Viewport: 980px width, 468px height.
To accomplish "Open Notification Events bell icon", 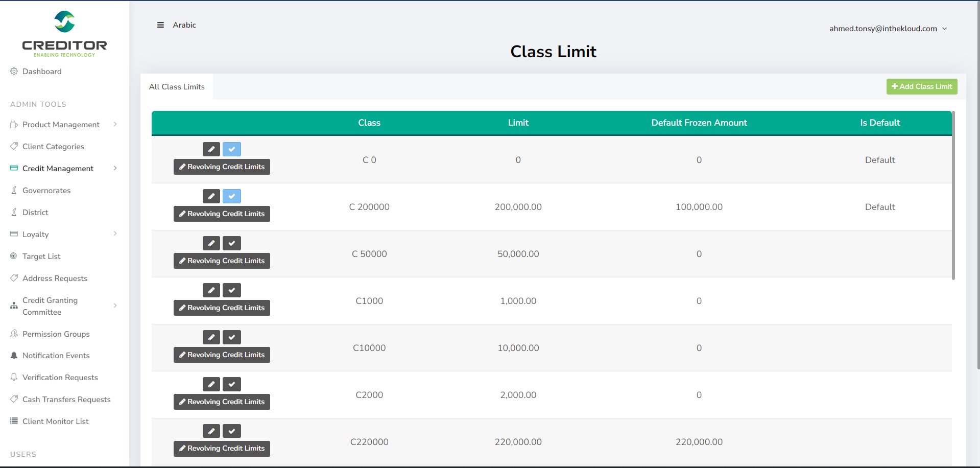I will pos(14,356).
